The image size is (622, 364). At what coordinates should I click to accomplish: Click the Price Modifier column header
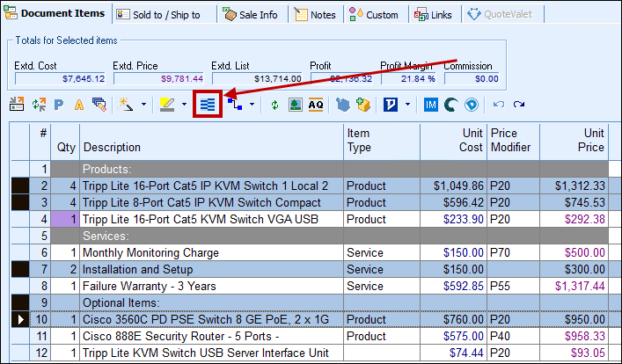pyautogui.click(x=513, y=142)
